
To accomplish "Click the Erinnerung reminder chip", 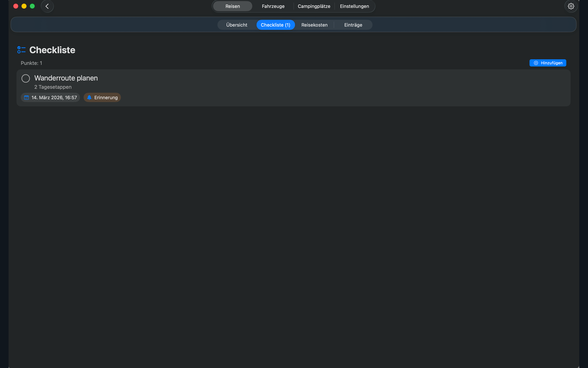I will pos(102,98).
